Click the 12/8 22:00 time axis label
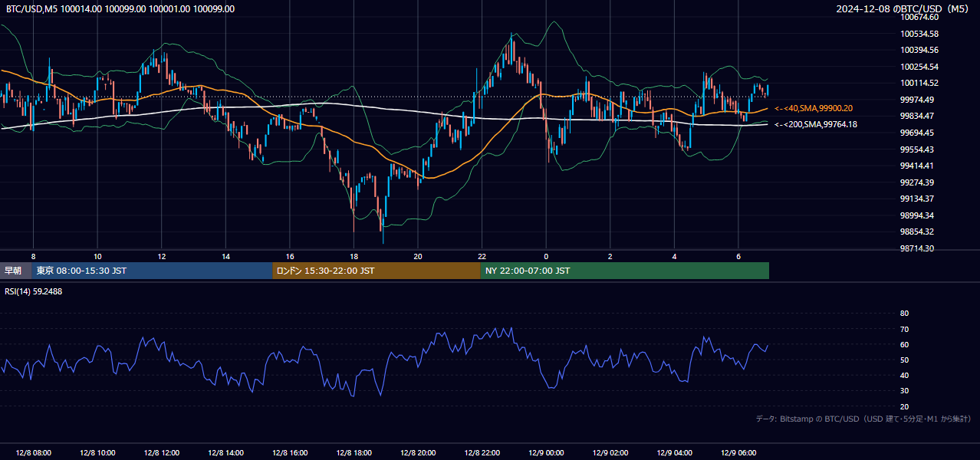 (x=482, y=453)
